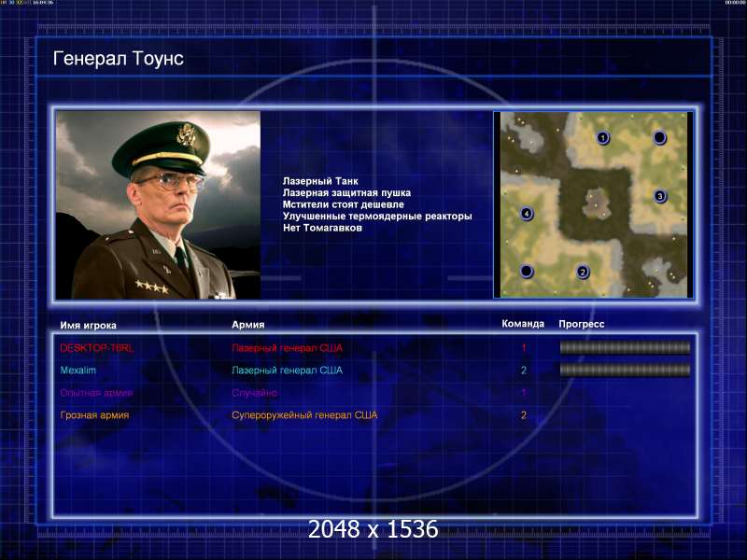The height and width of the screenshot is (560, 747).
Task: Click the 'Случайно' army entry
Action: [x=254, y=393]
